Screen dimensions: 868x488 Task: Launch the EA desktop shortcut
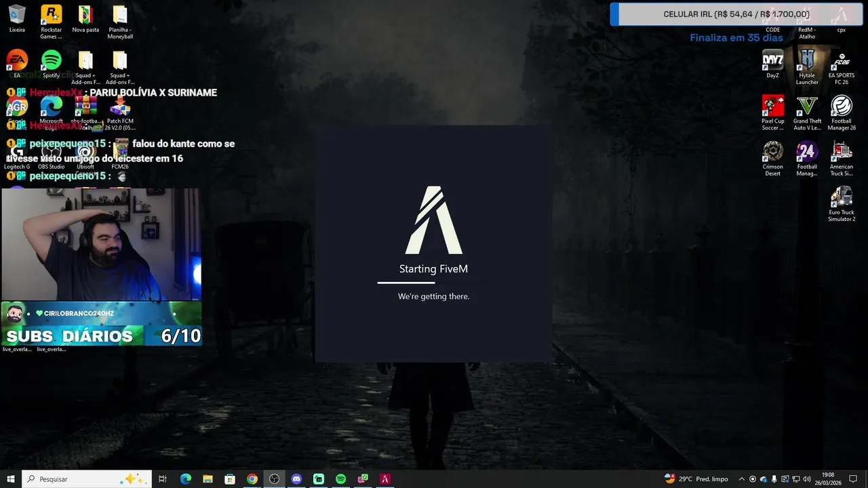coord(17,64)
